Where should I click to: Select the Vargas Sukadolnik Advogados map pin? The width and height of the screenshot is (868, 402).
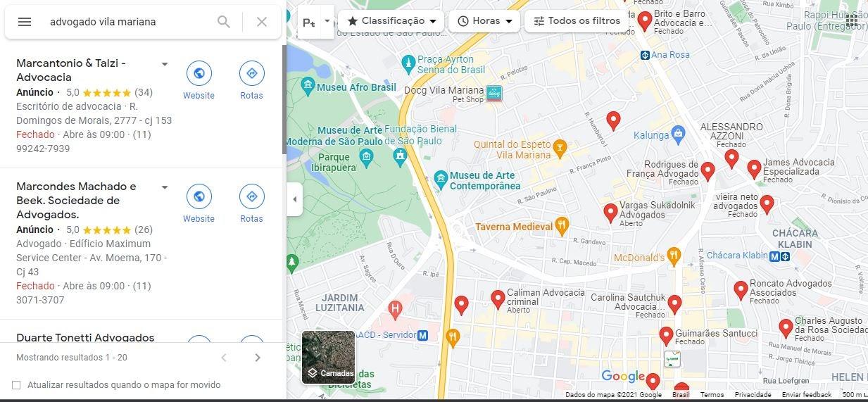tap(610, 213)
